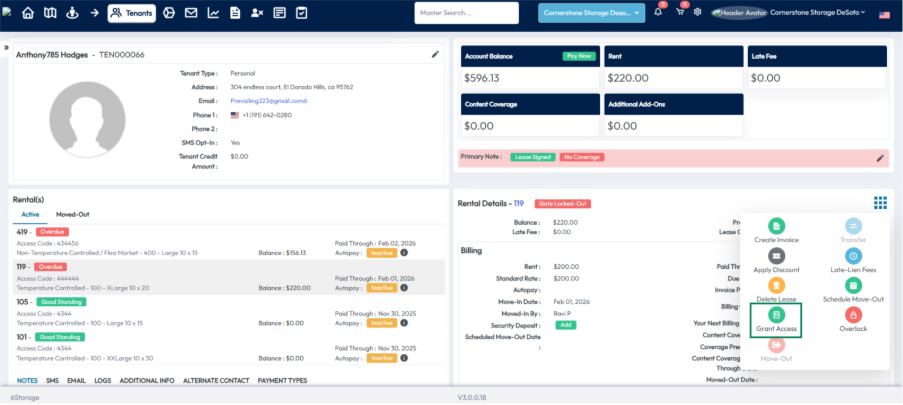Viewport: 903px width, 405px height.
Task: Click the Schedule Move-Out calendar icon
Action: [853, 286]
